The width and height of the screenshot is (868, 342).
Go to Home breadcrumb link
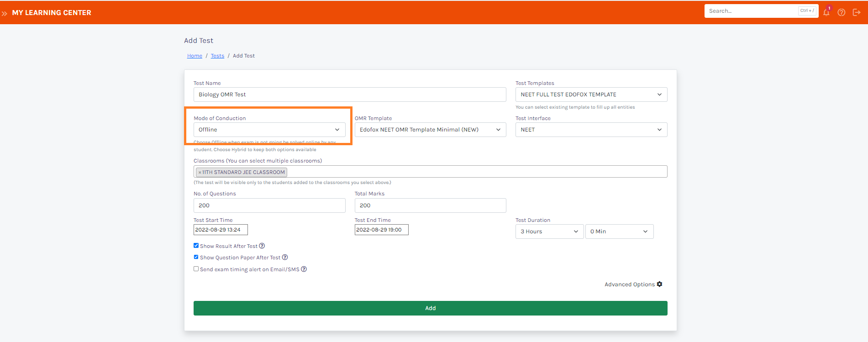[195, 56]
